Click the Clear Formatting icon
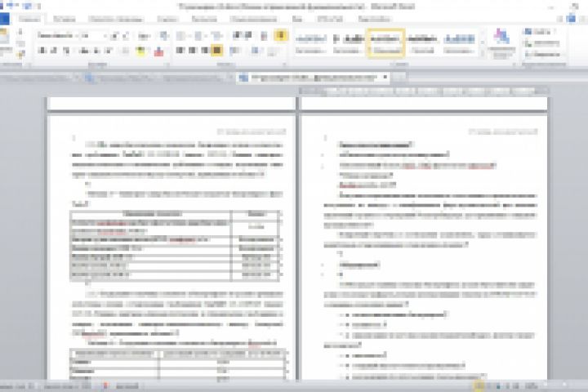Screen dimensions: 588x392 [x=164, y=36]
